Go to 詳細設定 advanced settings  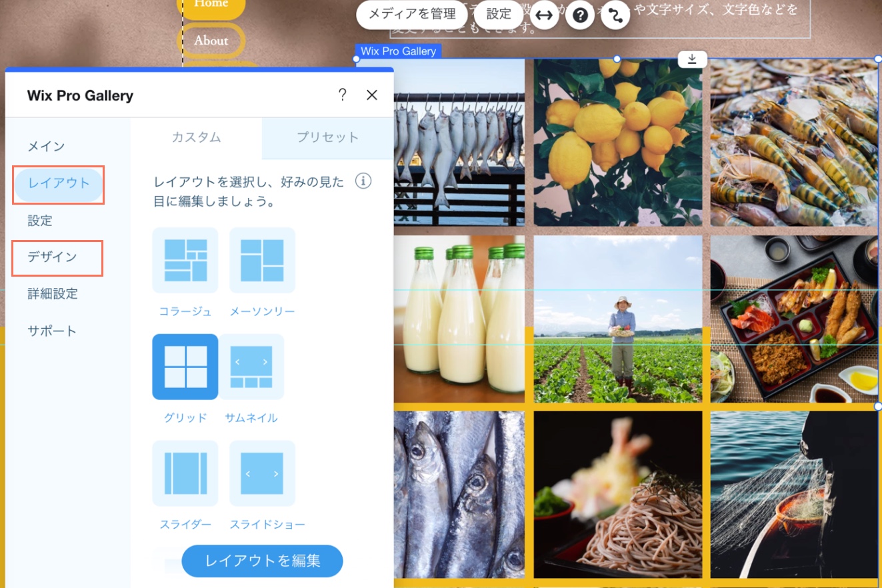point(53,293)
